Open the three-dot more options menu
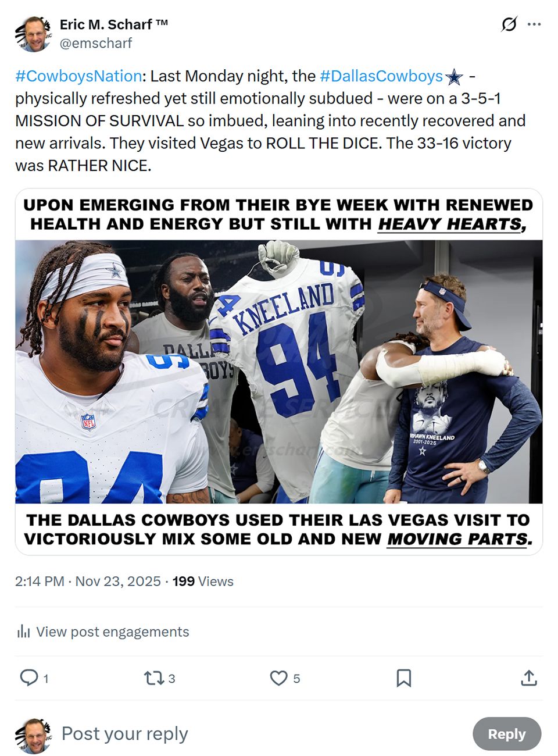The image size is (558, 756). [x=534, y=24]
